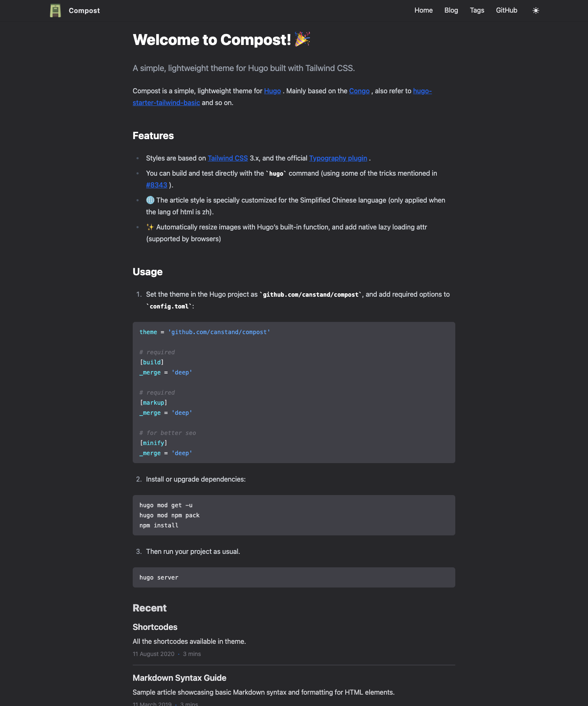Select the config.toml code block
This screenshot has height=706, width=588.
pyautogui.click(x=294, y=392)
